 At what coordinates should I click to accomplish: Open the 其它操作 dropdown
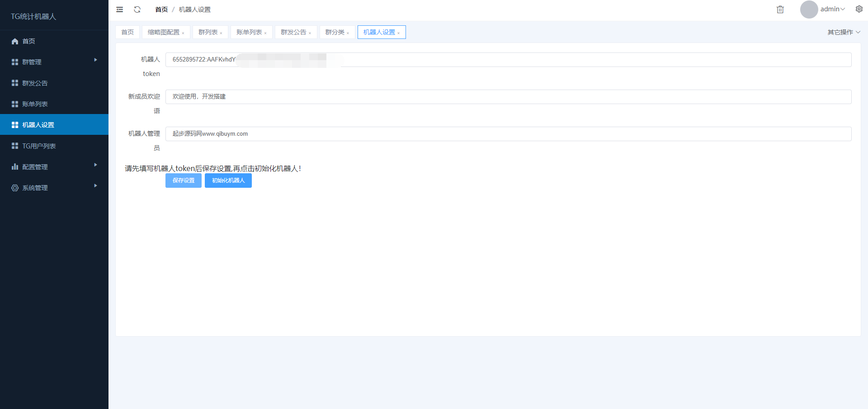pos(843,32)
